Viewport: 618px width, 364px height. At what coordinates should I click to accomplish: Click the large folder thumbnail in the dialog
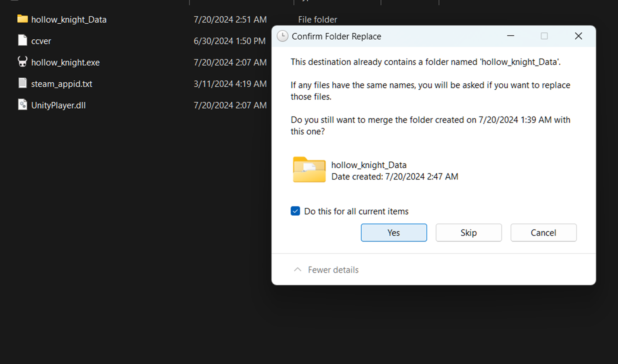pos(309,170)
